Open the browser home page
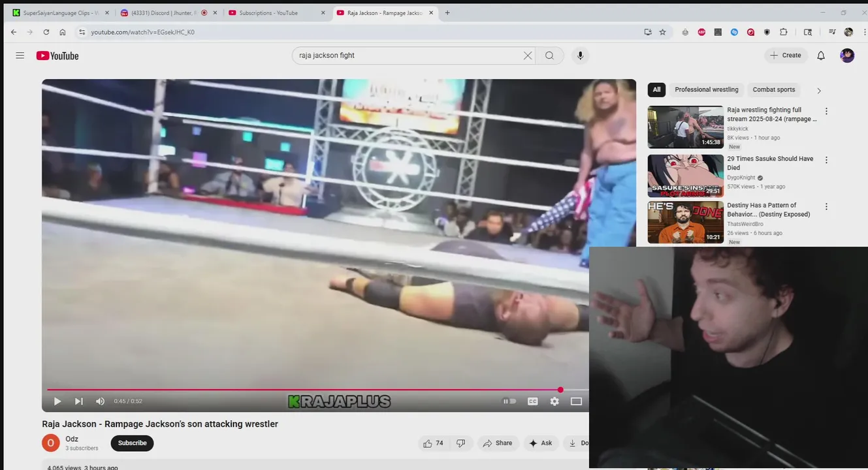Screen dimensions: 868x470 click(63, 32)
